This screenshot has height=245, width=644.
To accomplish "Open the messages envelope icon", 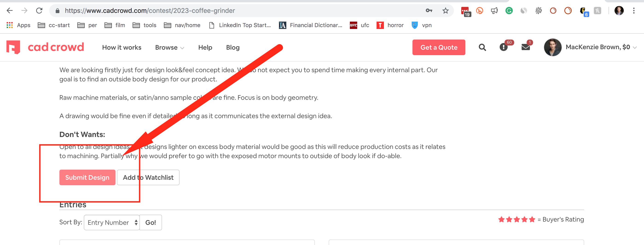I will pyautogui.click(x=525, y=47).
